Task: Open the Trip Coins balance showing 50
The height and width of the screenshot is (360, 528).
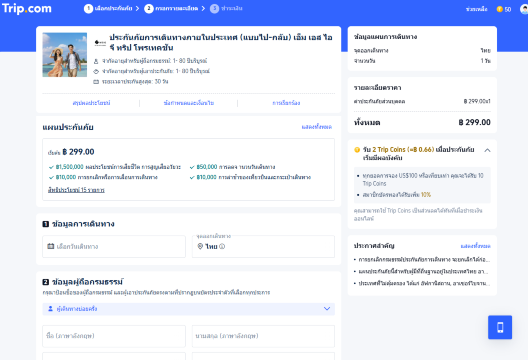Action: click(504, 9)
